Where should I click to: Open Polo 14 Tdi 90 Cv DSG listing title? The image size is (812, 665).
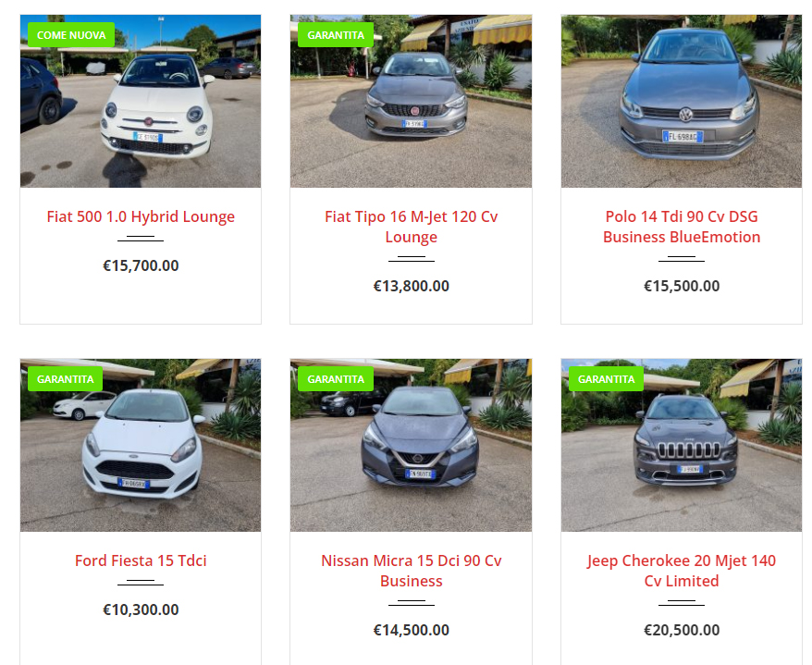(682, 227)
